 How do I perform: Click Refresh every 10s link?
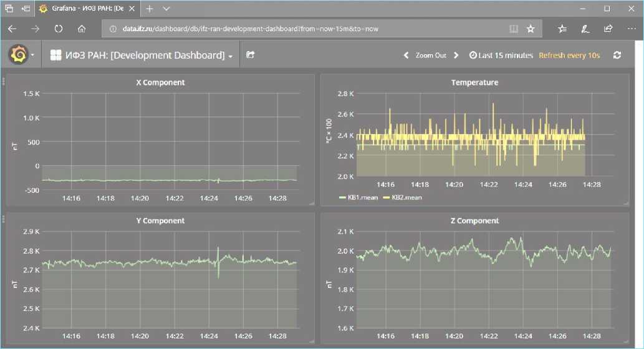pos(569,55)
